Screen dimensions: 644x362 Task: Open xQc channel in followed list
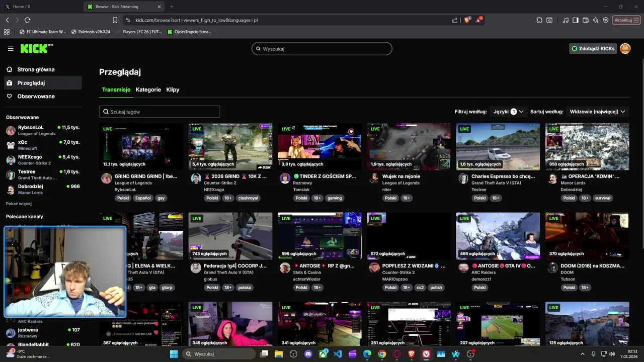[43, 145]
